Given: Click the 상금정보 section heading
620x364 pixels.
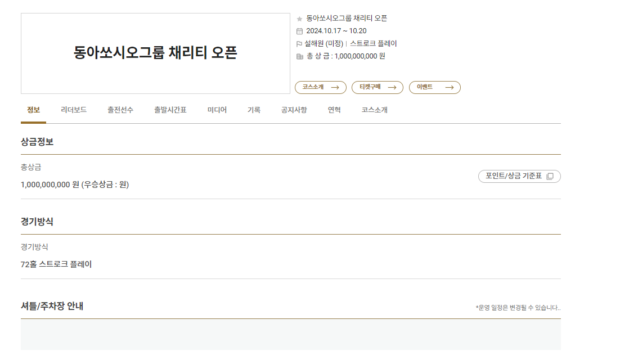Looking at the screenshot, I should [37, 142].
